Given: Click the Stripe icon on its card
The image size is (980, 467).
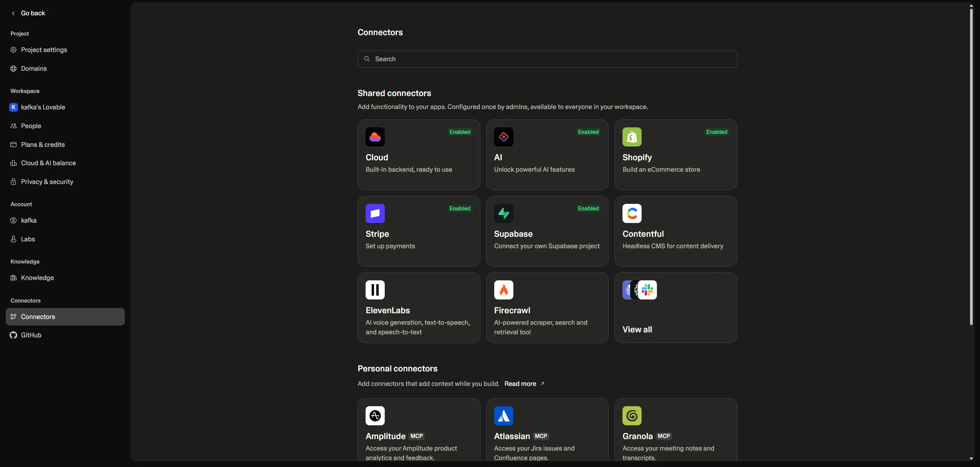Looking at the screenshot, I should [x=375, y=213].
